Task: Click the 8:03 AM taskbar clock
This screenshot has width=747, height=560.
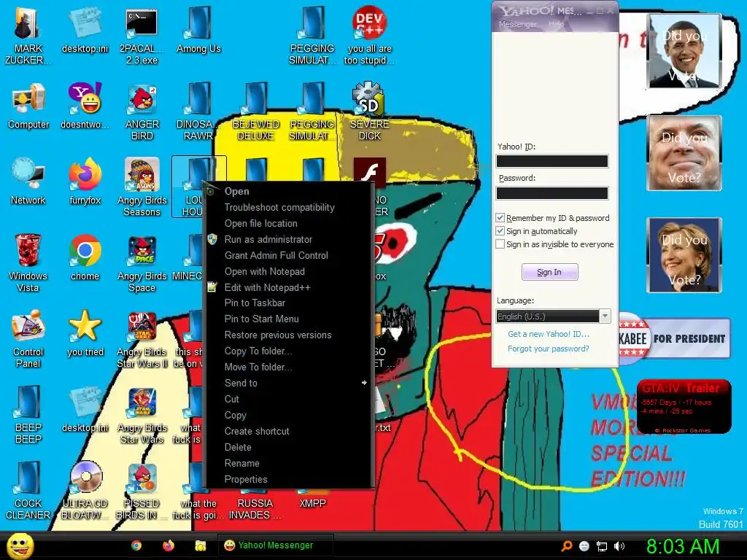Action: tap(682, 546)
